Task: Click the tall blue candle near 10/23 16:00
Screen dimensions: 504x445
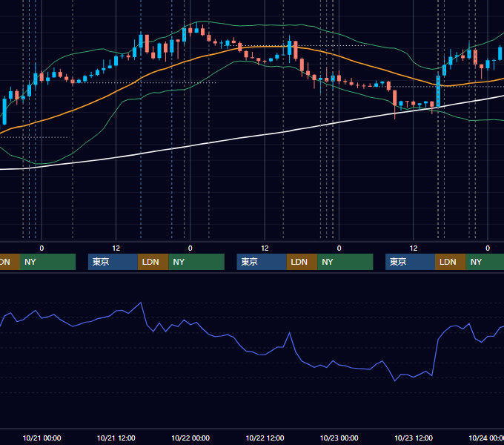Action: pos(438,90)
